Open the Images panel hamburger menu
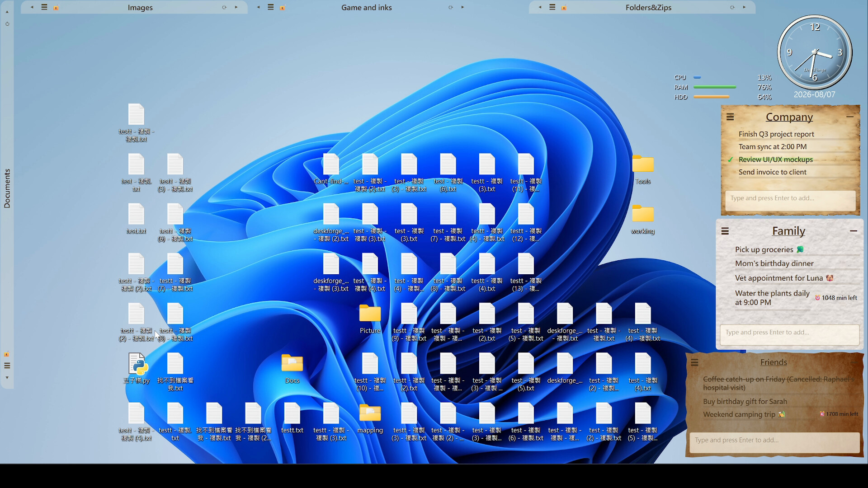This screenshot has width=868, height=488. (44, 7)
